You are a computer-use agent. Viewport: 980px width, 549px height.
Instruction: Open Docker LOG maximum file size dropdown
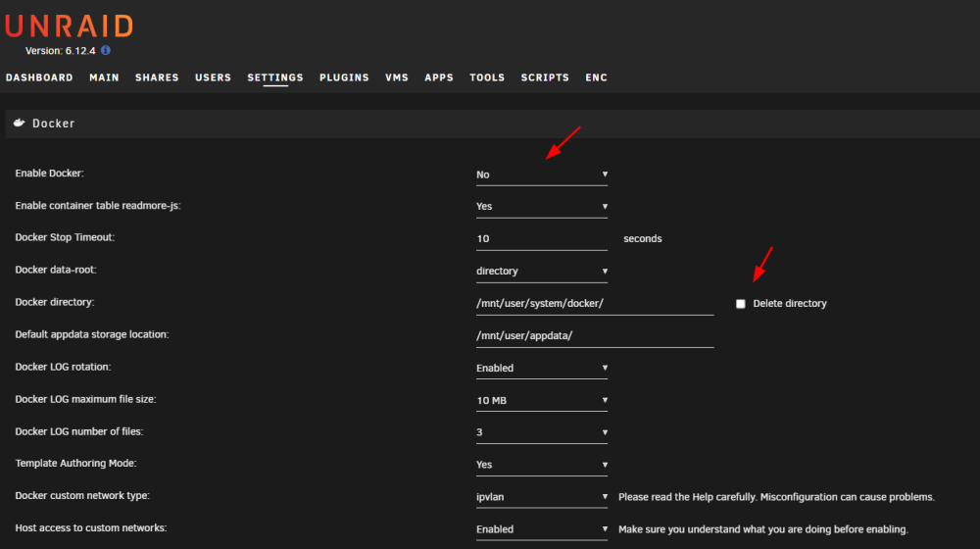tap(542, 401)
